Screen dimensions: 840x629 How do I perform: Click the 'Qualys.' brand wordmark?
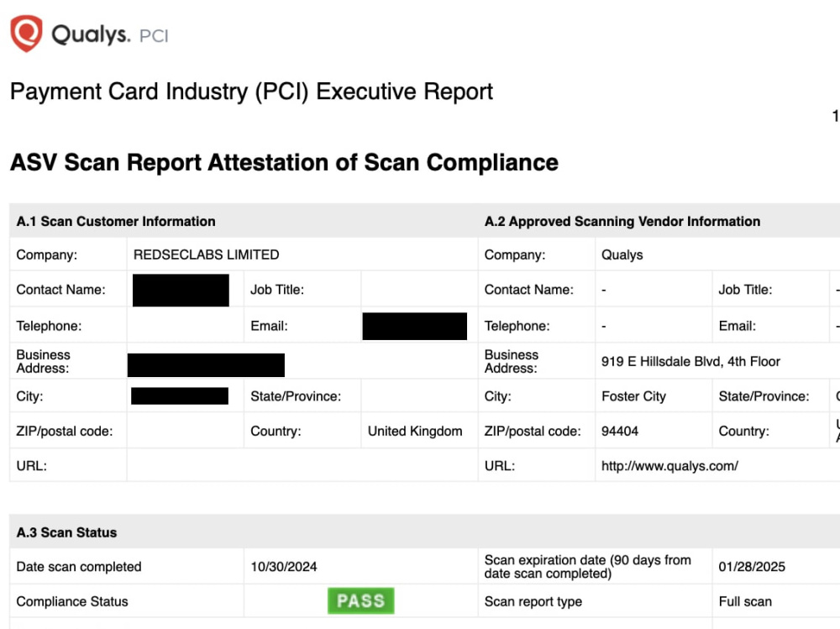[91, 34]
